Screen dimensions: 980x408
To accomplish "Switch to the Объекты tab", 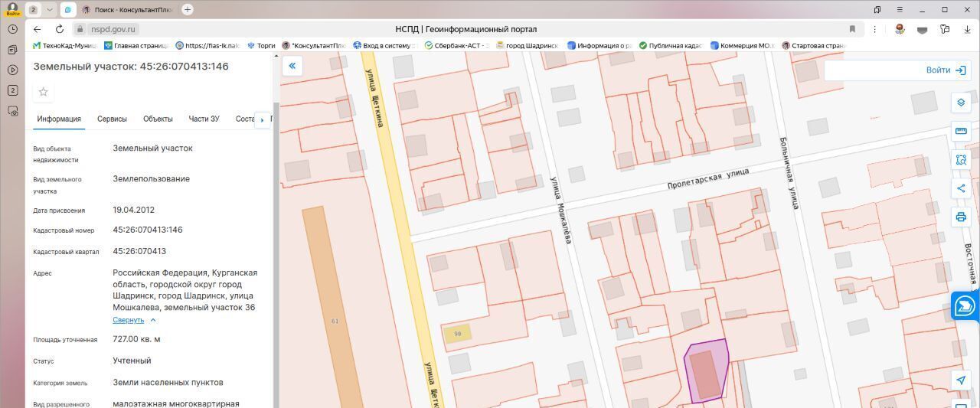I will coord(158,119).
